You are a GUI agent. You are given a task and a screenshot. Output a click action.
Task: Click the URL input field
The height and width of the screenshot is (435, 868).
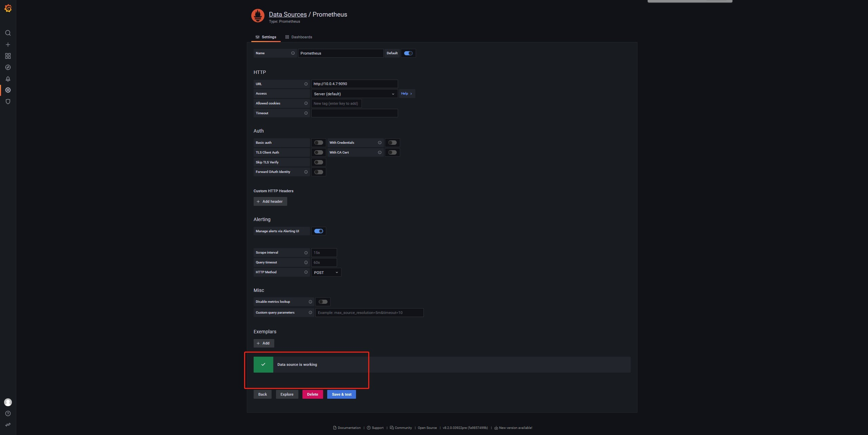tap(354, 84)
